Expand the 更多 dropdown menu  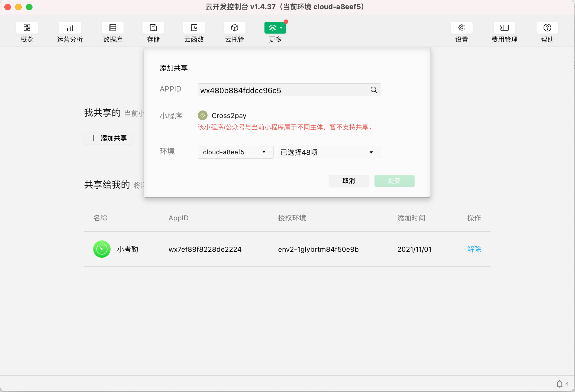coord(275,28)
